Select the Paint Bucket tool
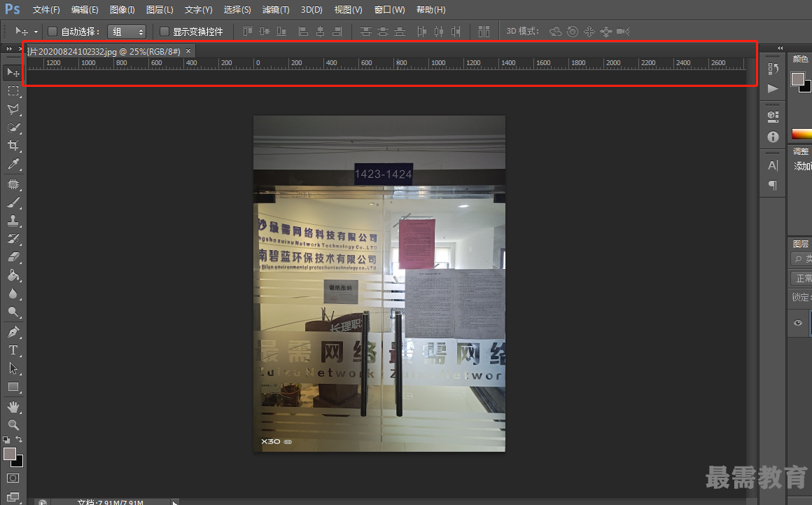This screenshot has width=812, height=505. [x=13, y=275]
